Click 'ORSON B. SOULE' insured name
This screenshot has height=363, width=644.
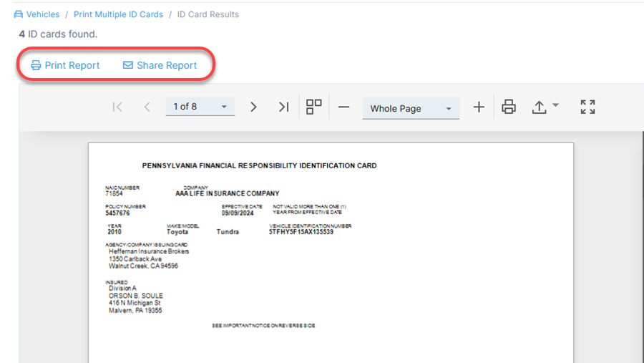(135, 296)
